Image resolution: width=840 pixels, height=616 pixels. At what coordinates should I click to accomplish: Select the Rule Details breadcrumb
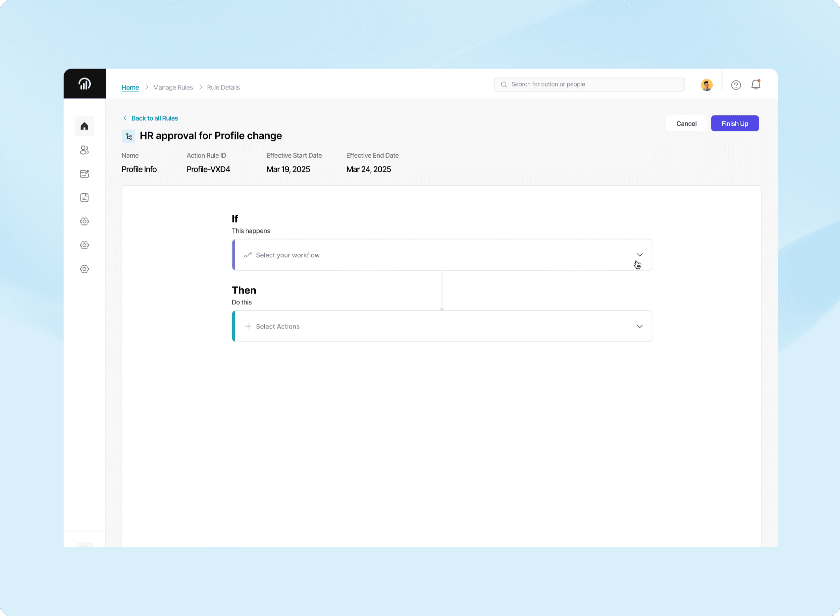pyautogui.click(x=223, y=87)
